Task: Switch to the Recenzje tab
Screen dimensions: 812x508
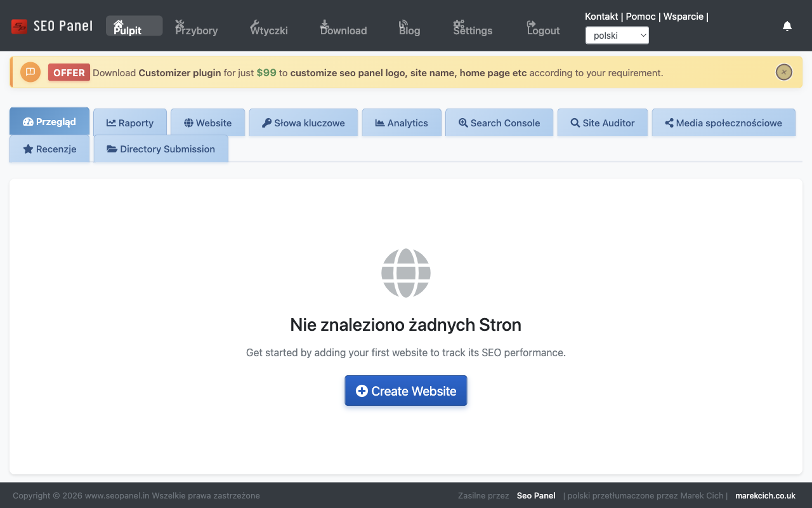Action: coord(49,149)
